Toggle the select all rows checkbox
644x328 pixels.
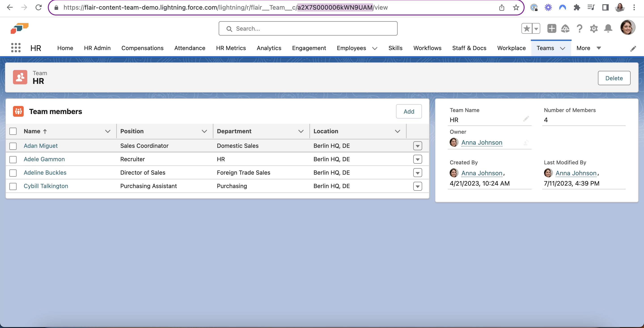[x=13, y=131]
